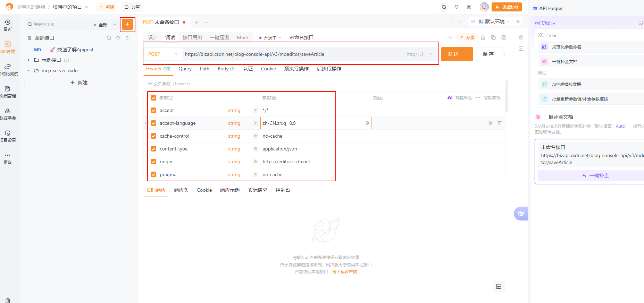This screenshot has height=303, width=644.
Task: Uncheck the accept header checkbox
Action: pyautogui.click(x=153, y=110)
